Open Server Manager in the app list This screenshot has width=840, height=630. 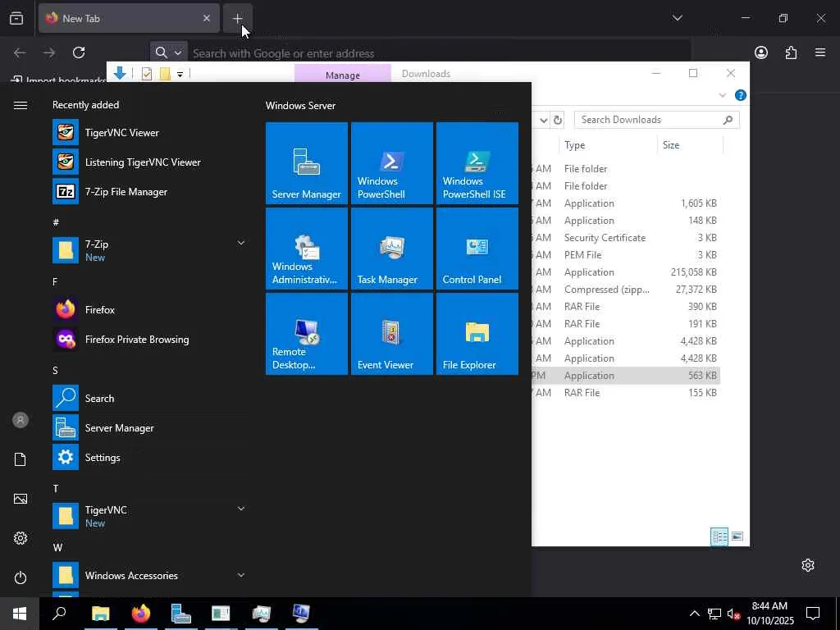(150, 427)
